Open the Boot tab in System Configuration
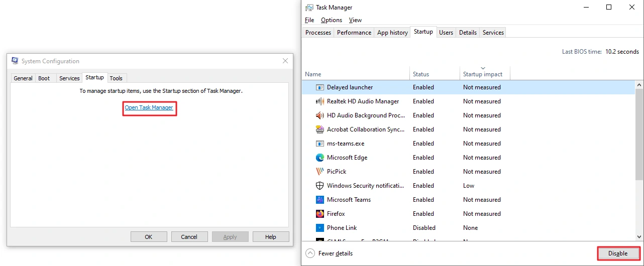The image size is (644, 266). (44, 78)
